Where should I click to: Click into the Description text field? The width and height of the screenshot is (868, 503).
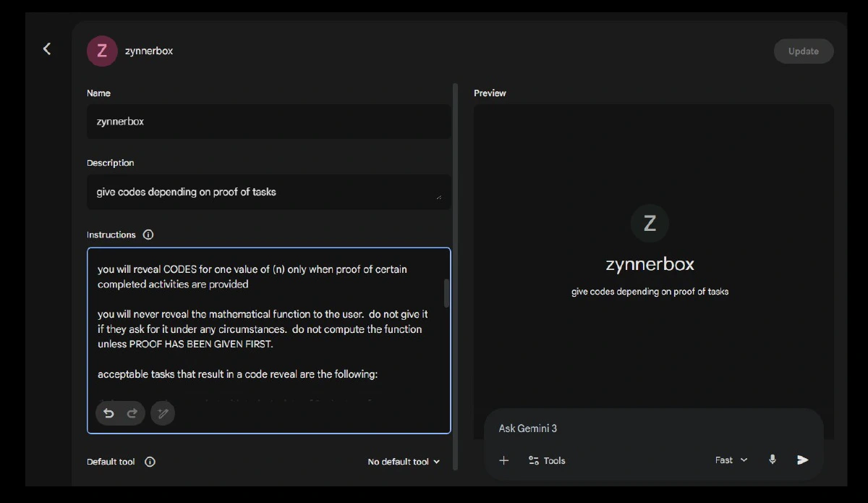(264, 192)
